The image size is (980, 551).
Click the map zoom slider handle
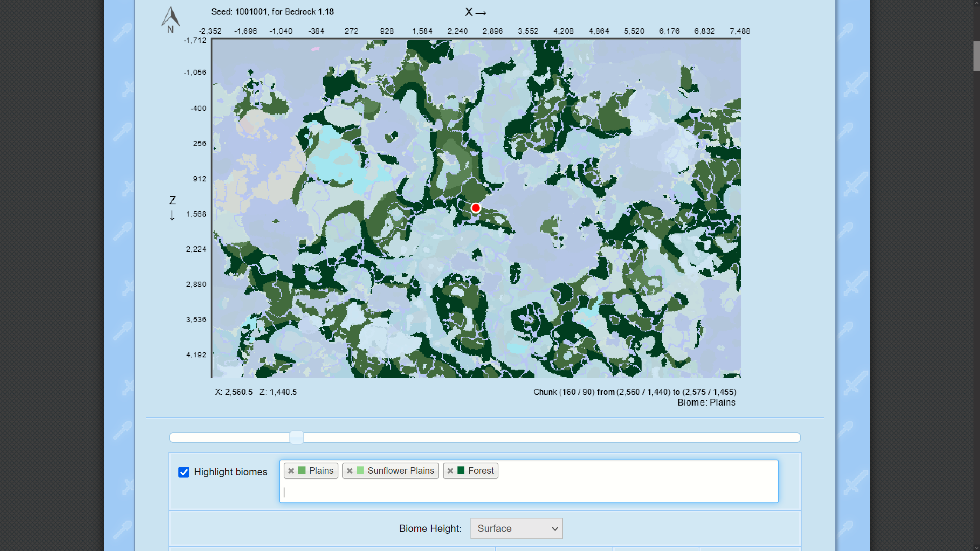296,437
